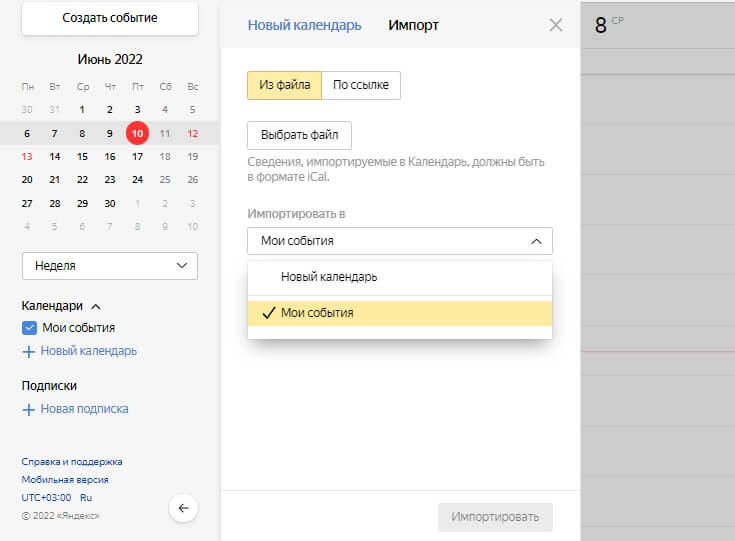Click the Выбрать файл button
This screenshot has width=735, height=541.
(299, 135)
